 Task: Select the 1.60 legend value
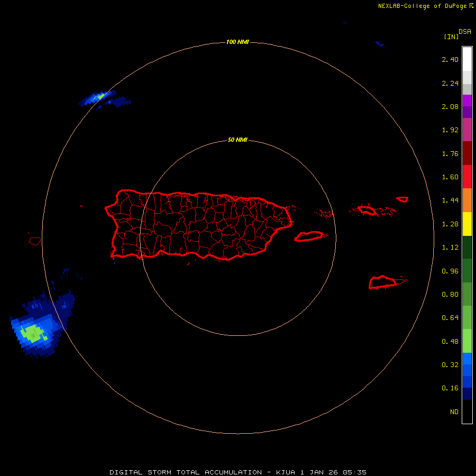[450, 177]
